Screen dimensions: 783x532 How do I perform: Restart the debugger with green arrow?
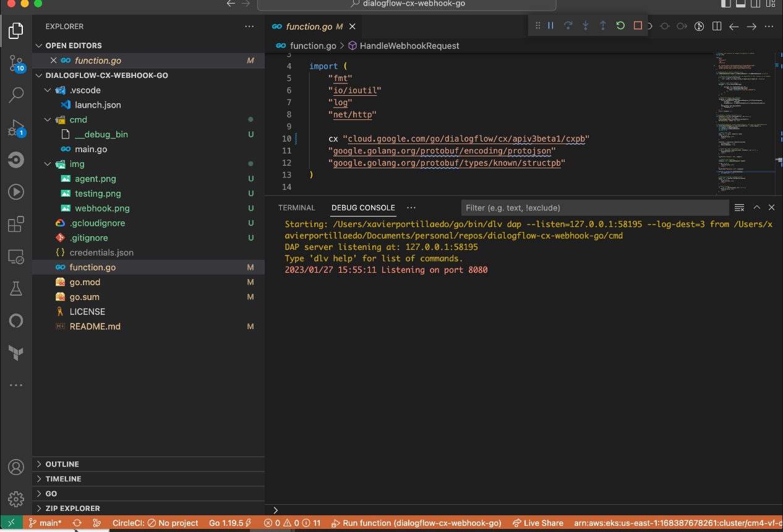[620, 26]
